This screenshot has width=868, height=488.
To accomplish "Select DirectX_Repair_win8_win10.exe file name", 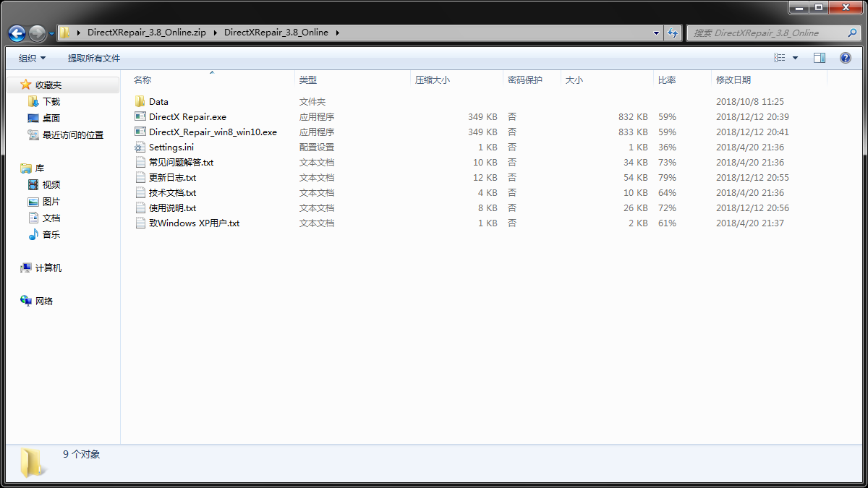I will (x=213, y=132).
